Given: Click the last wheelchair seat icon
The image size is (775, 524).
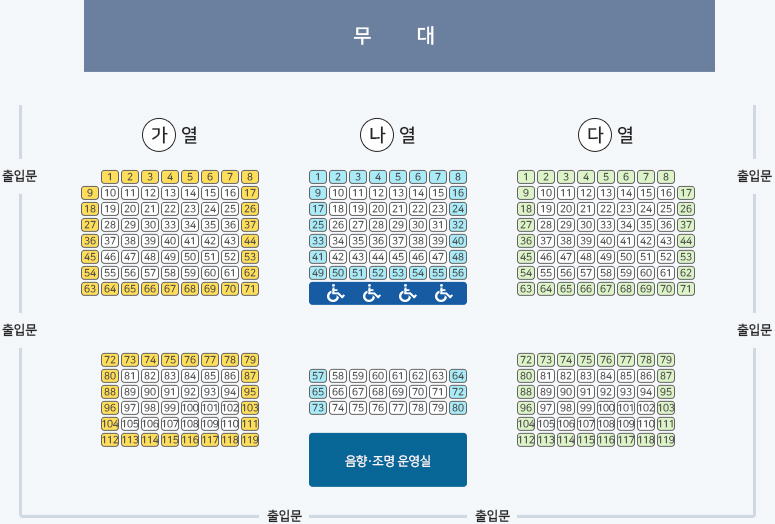Looking at the screenshot, I should 443,294.
